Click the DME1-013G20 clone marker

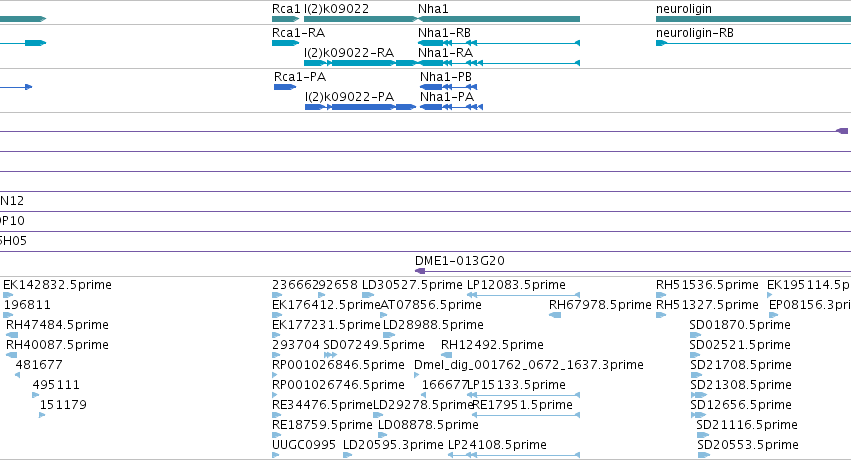(x=420, y=271)
